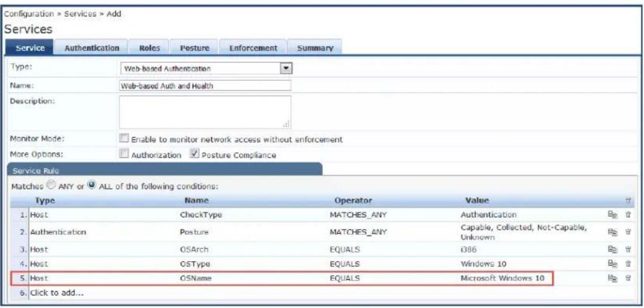Click 'OSType' name cell
This screenshot has width=644, height=308.
[x=195, y=263]
